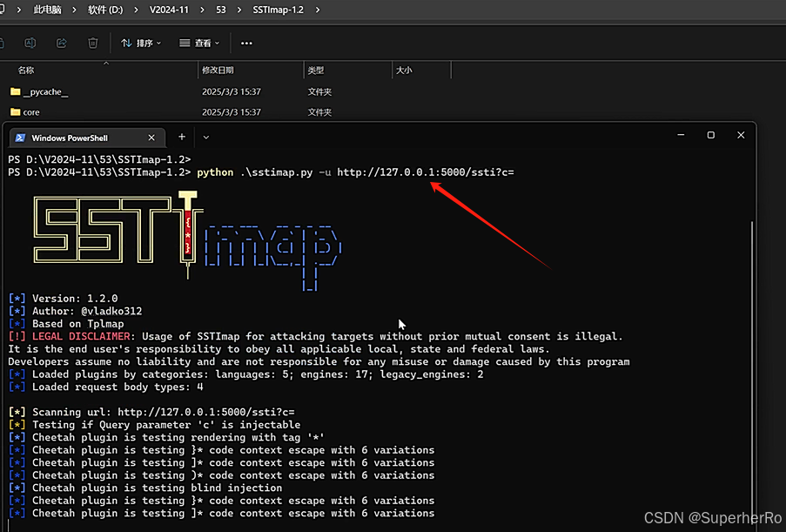The image size is (786, 532).
Task: Select 软件 (D:) in the breadcrumb
Action: pos(105,10)
